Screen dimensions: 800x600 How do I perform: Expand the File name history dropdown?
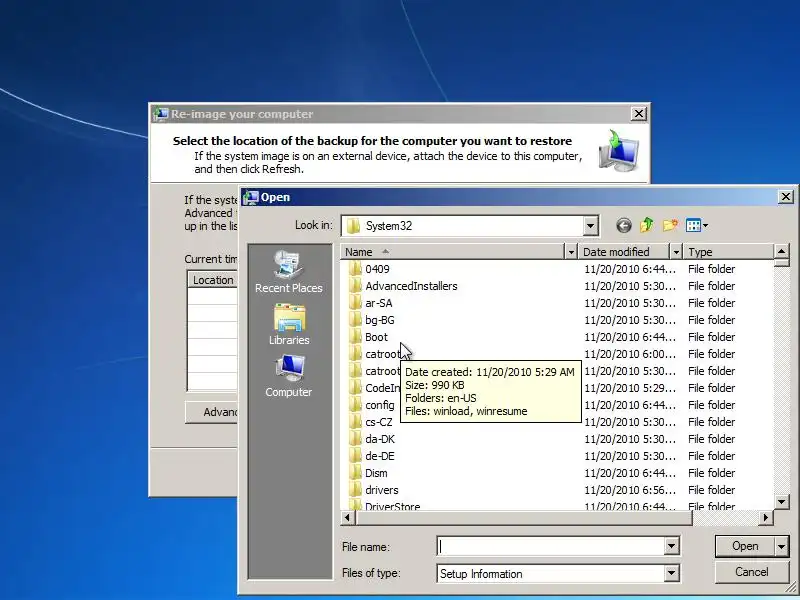pyautogui.click(x=671, y=546)
